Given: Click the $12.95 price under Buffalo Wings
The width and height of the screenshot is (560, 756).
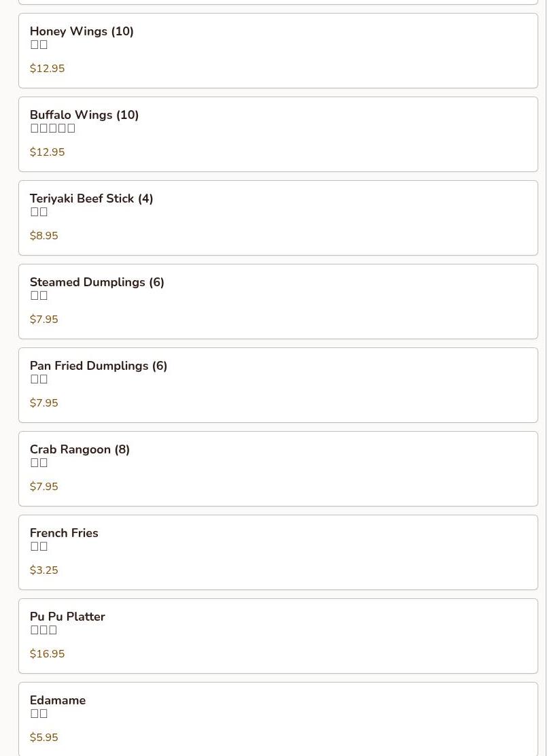Looking at the screenshot, I should coord(47,152).
